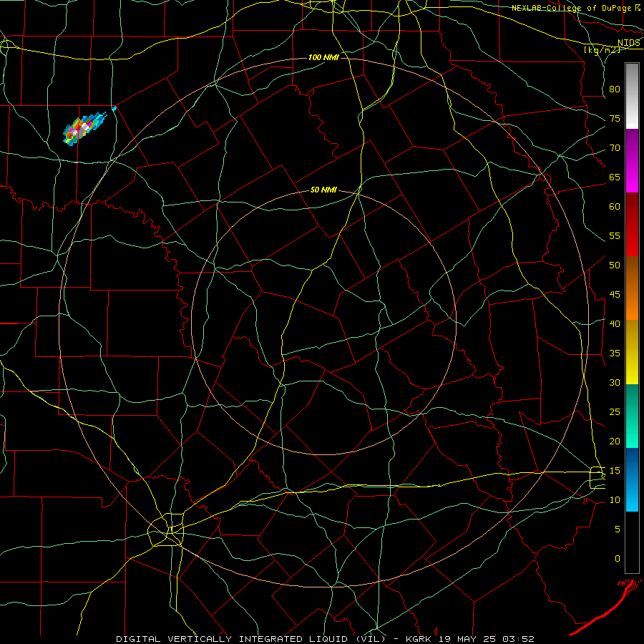Click the 100 NMI range ring label
This screenshot has width=644, height=644.
pyautogui.click(x=323, y=57)
